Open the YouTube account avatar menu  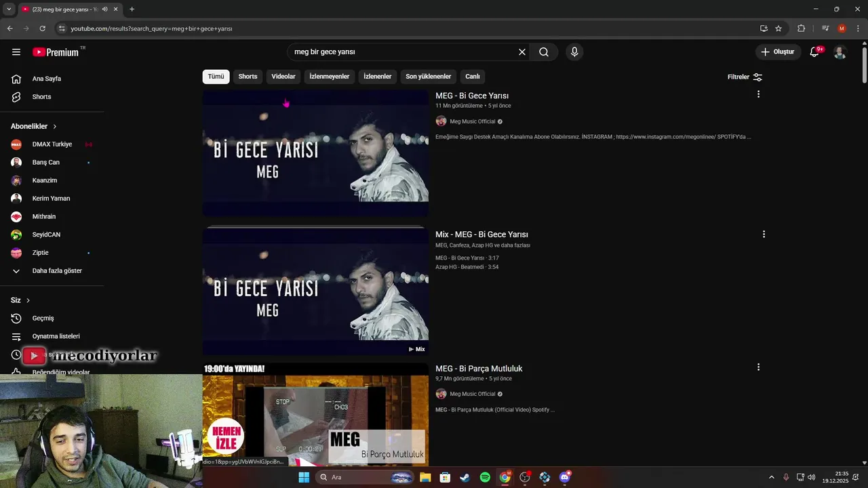point(840,52)
